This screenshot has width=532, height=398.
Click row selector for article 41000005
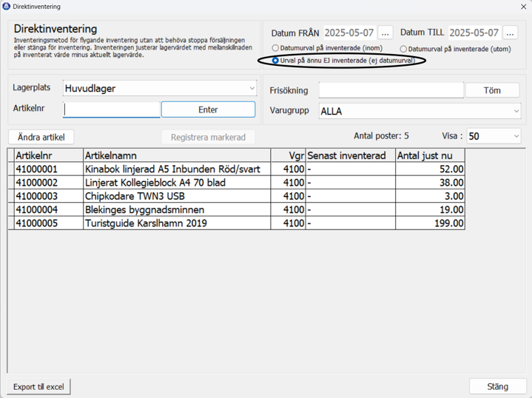click(x=11, y=223)
